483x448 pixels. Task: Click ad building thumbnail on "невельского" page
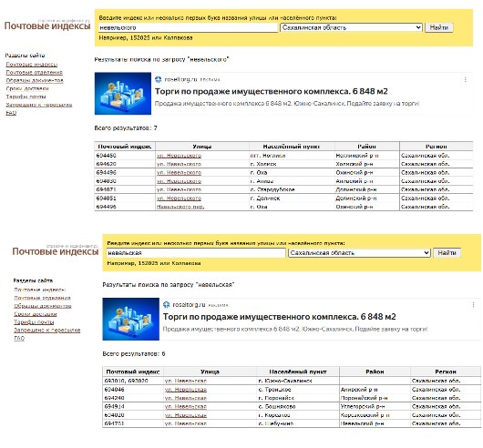pyautogui.click(x=123, y=94)
